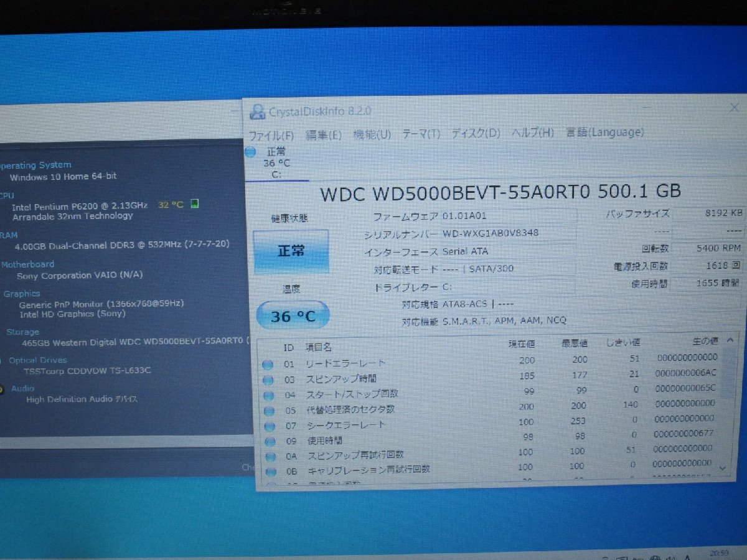This screenshot has width=747, height=560.
Task: Open the テーマ(T) menu
Action: [421, 134]
